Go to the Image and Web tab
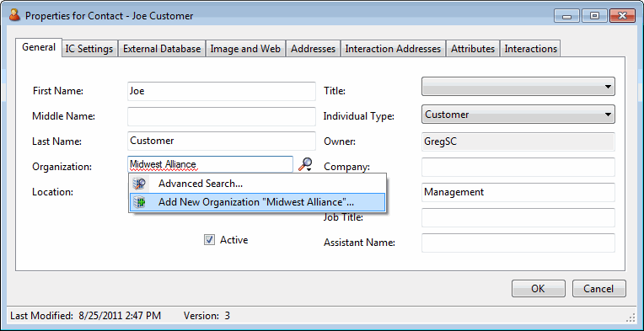644x331 pixels. click(245, 49)
